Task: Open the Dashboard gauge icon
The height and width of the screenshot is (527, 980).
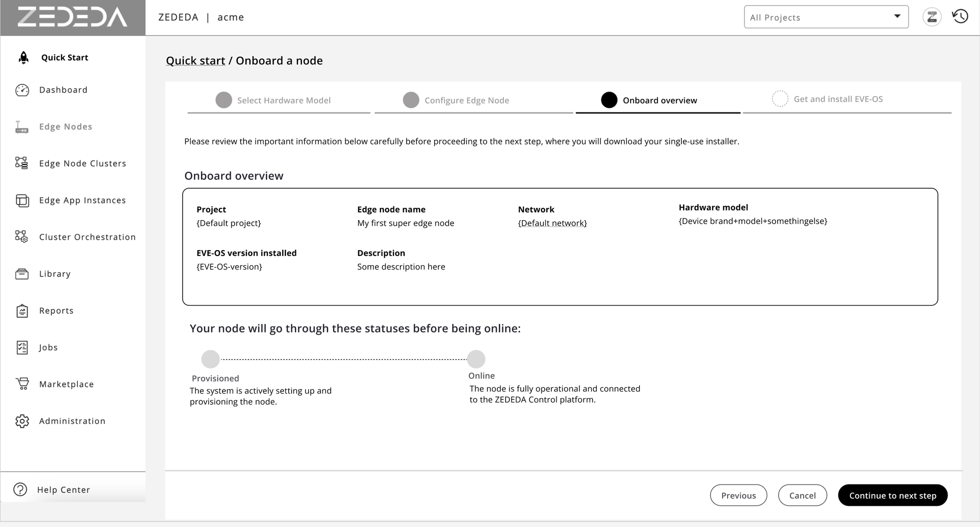Action: point(22,90)
